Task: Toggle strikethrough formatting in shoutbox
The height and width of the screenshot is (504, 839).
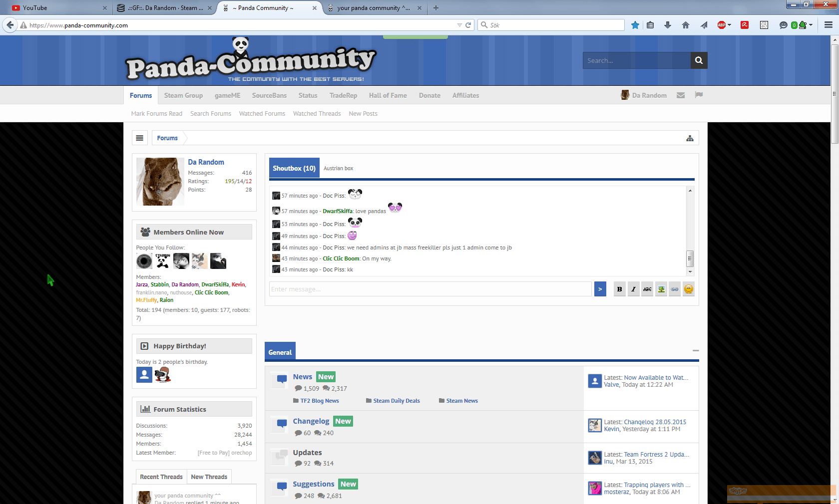Action: [647, 289]
